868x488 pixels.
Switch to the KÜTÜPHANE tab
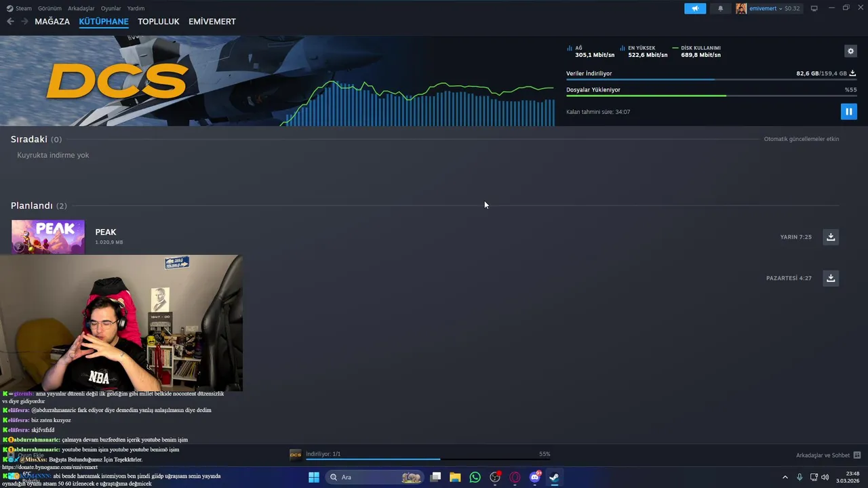pos(104,22)
